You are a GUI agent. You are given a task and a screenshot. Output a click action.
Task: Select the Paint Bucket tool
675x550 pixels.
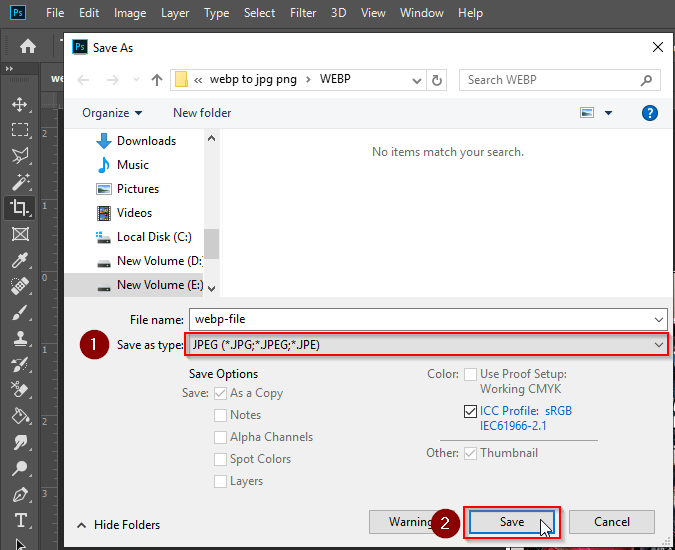coord(19,416)
